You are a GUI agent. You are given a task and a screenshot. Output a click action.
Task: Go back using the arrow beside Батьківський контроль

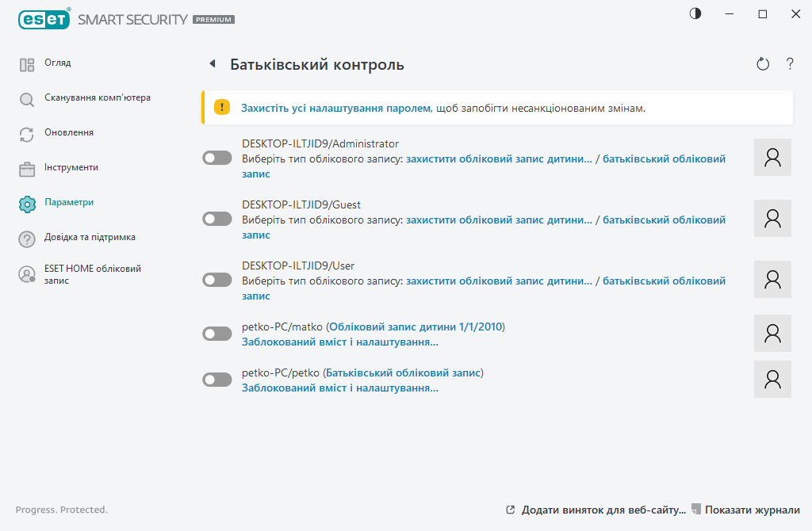coord(212,64)
